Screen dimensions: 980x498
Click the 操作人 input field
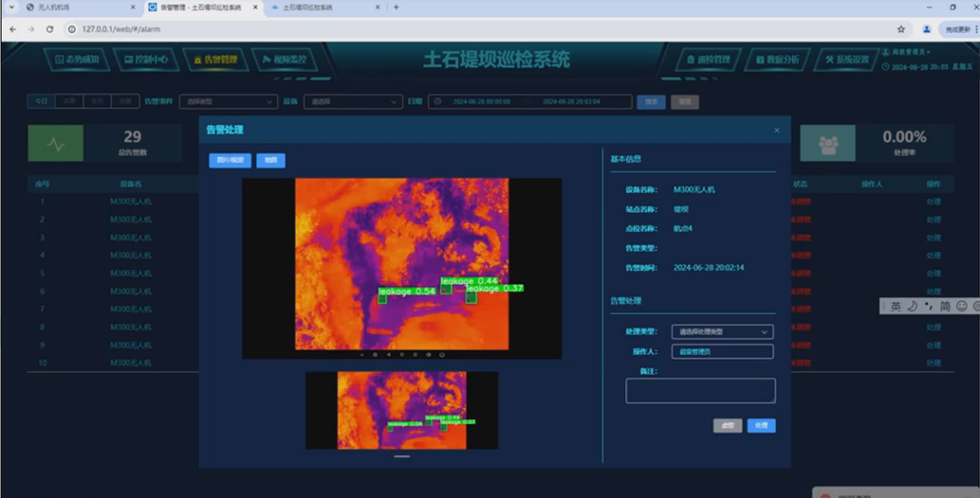[722, 352]
